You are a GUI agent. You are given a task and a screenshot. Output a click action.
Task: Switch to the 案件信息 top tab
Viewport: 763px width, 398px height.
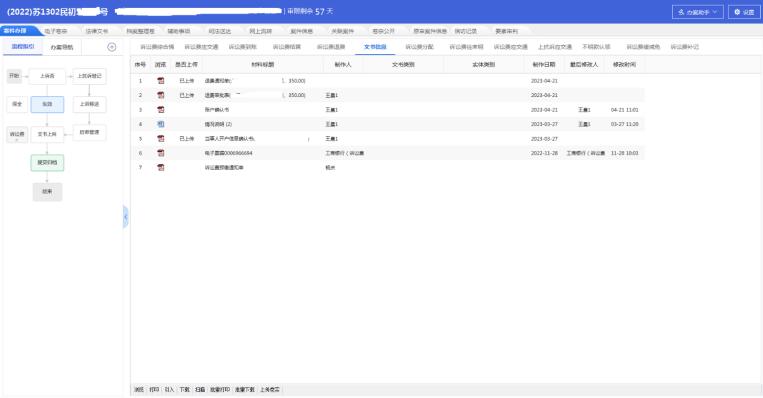click(302, 31)
